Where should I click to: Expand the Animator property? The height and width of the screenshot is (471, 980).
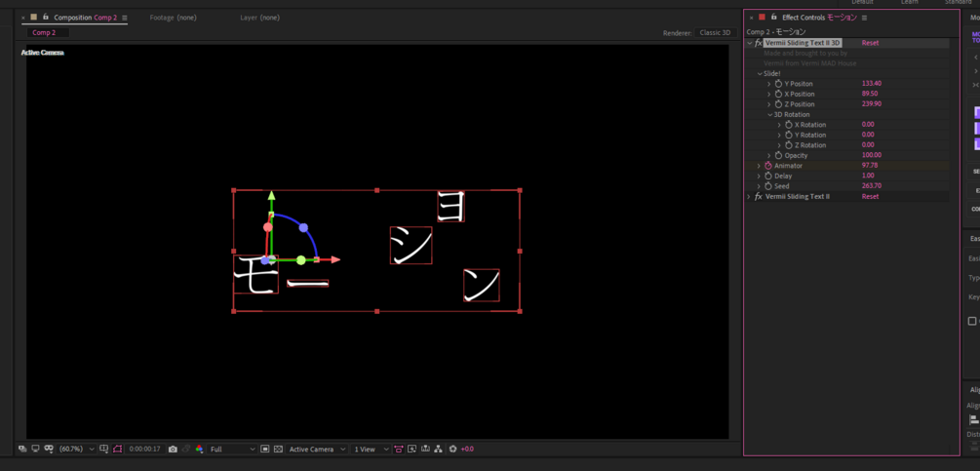tap(759, 166)
